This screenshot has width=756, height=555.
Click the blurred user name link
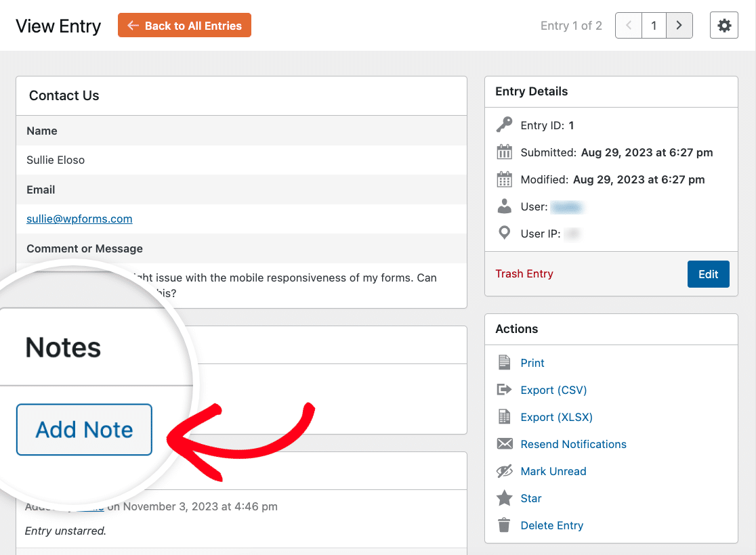pos(568,207)
